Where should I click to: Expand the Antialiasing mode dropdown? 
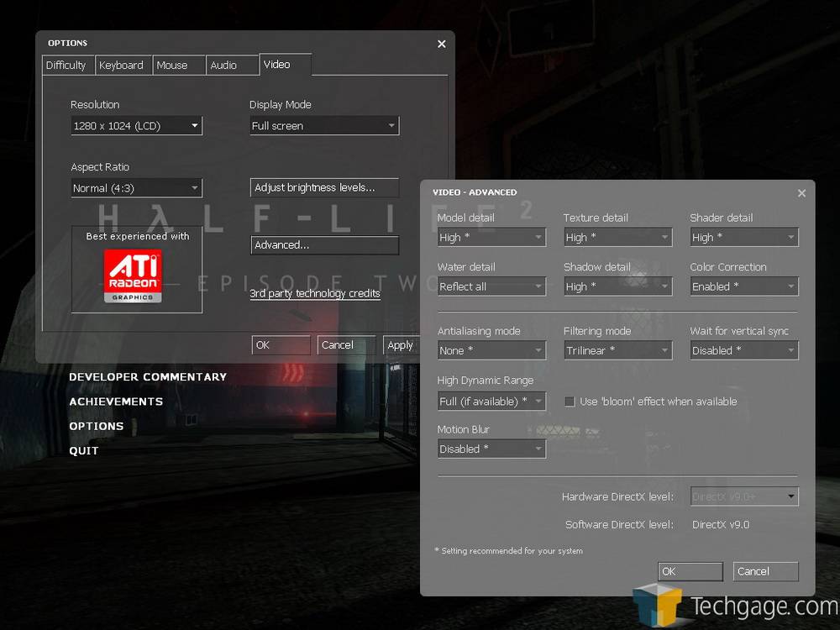[x=491, y=350]
